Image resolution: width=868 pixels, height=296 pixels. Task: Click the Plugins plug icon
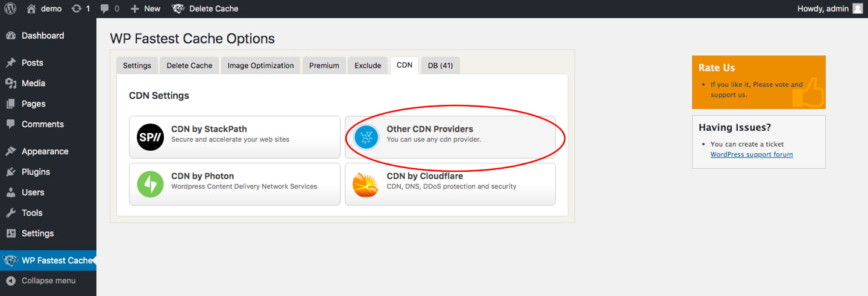click(x=10, y=172)
